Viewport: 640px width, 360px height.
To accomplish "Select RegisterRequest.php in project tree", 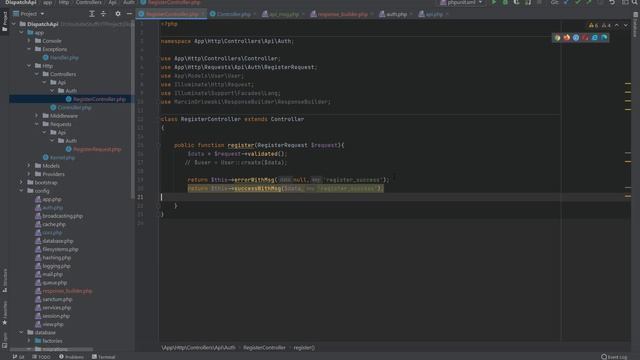I will coord(97,149).
